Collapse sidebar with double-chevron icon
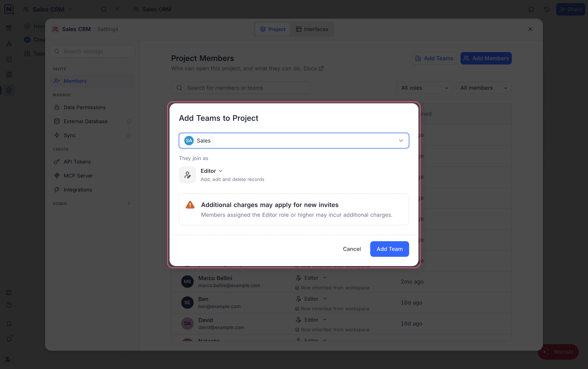Screen dimensions: 588x369 pos(117,9)
